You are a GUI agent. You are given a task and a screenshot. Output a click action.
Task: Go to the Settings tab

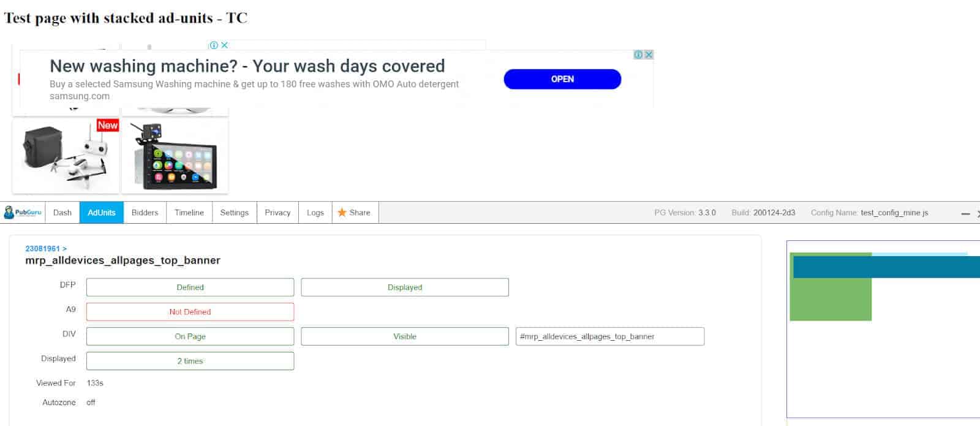tap(235, 213)
